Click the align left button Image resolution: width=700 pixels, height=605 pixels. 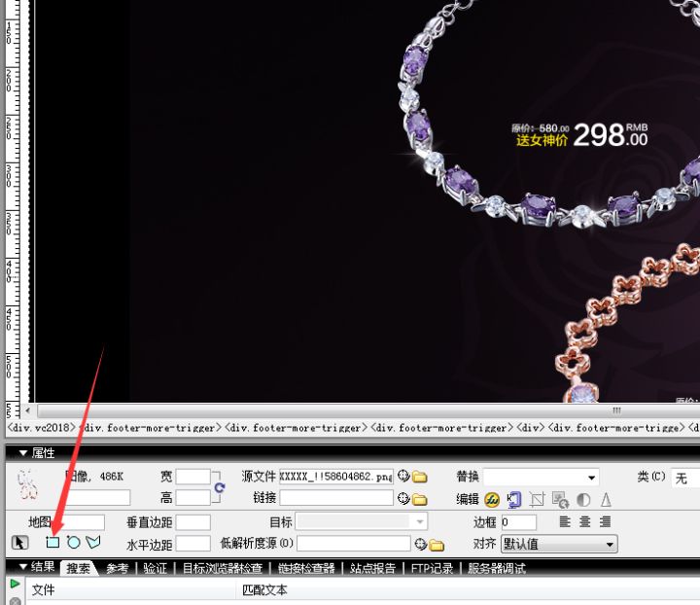pyautogui.click(x=565, y=522)
